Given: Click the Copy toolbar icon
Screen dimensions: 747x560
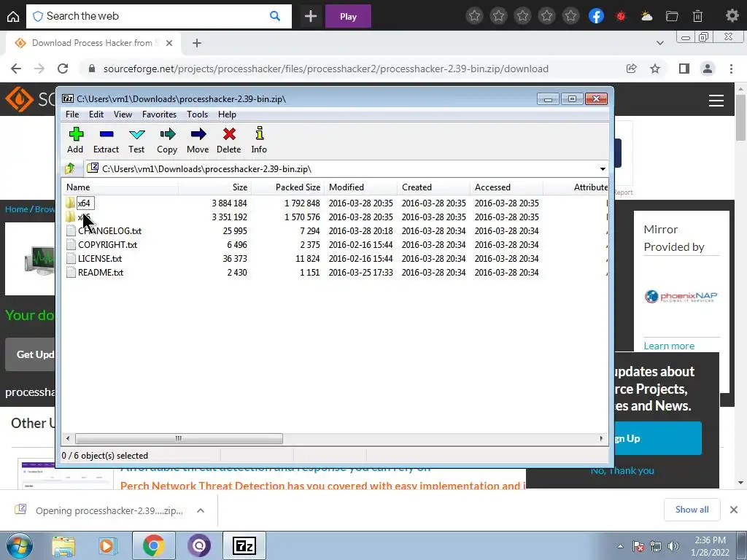Looking at the screenshot, I should tap(167, 134).
